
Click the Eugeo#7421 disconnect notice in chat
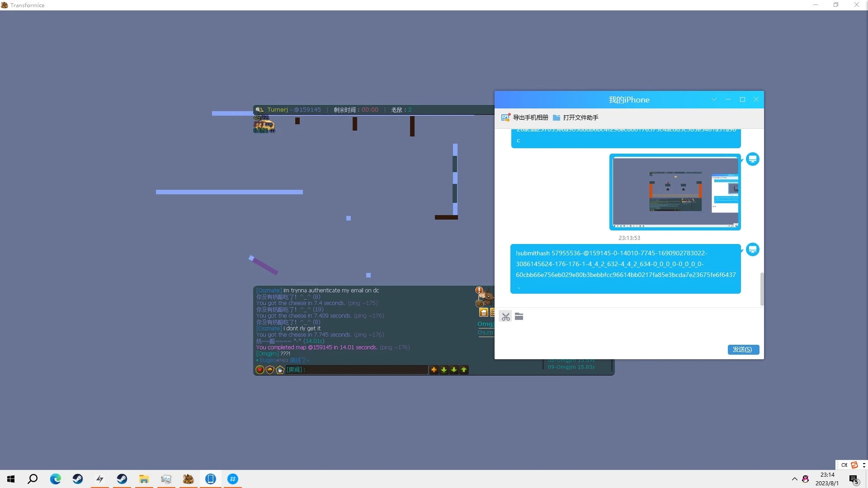coord(283,360)
